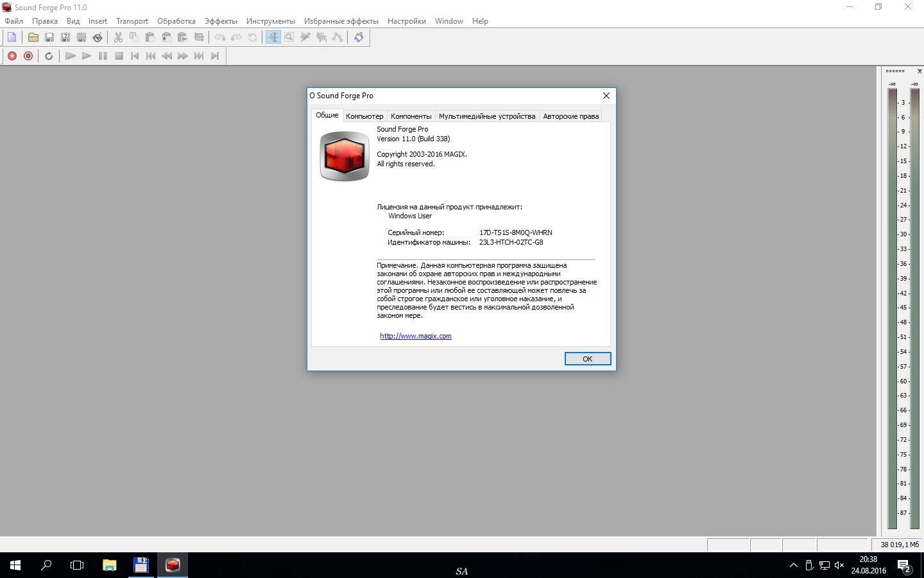The image size is (924, 578).
Task: Click the Render As toolbar icon
Action: click(x=81, y=37)
